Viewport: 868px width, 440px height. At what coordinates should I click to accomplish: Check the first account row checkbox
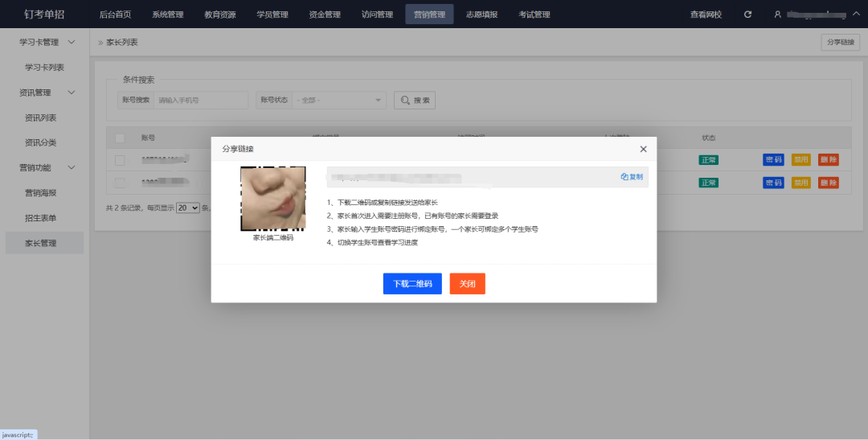click(120, 160)
